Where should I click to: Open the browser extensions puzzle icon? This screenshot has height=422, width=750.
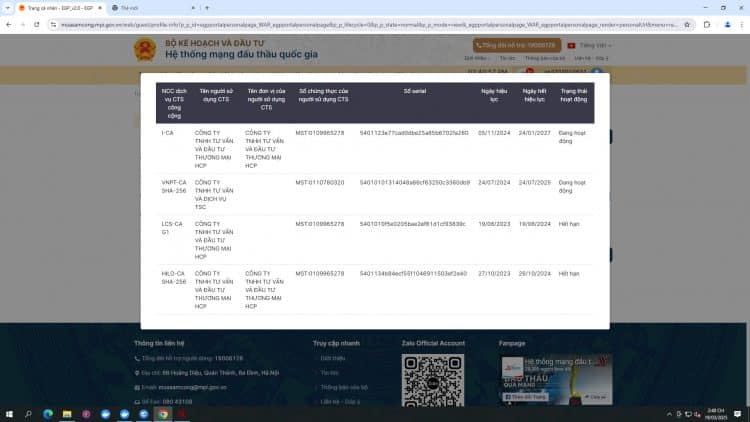pyautogui.click(x=707, y=24)
